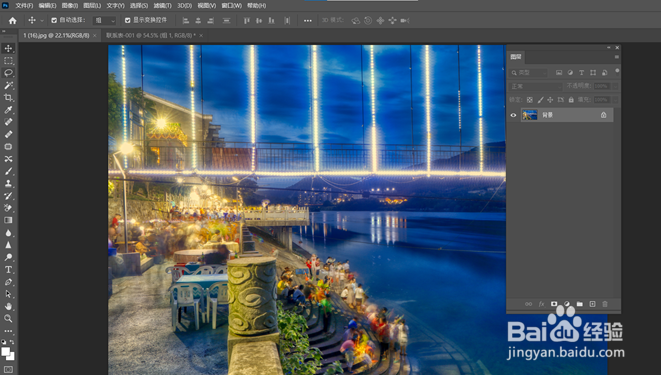Open layer style fx menu

pos(542,304)
